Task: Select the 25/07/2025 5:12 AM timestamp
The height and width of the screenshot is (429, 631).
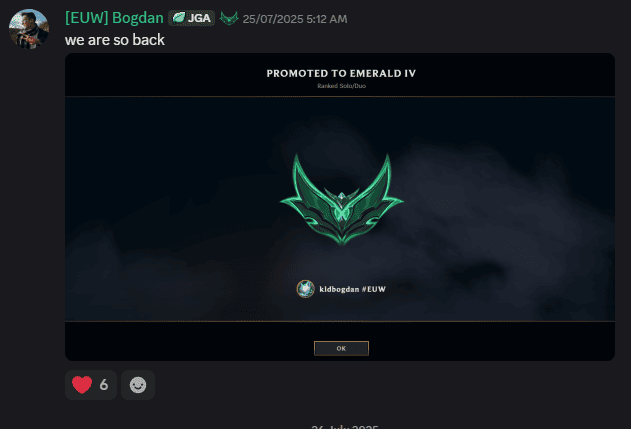Action: coord(295,19)
